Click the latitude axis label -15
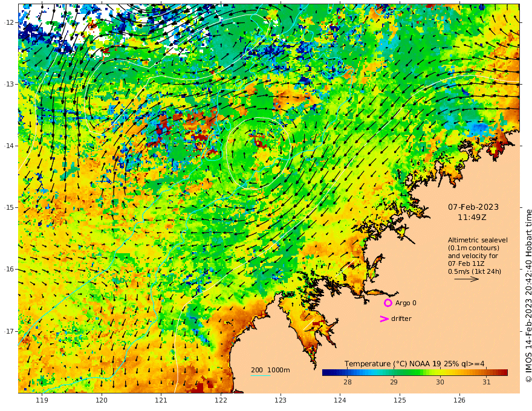Image resolution: width=532 pixels, height=411 pixels. [x=9, y=207]
